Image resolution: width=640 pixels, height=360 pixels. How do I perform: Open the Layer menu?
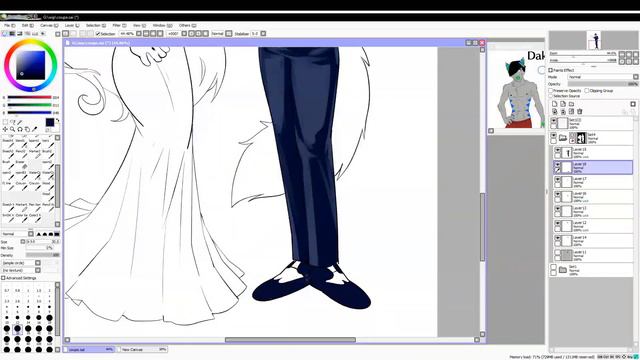click(x=72, y=25)
